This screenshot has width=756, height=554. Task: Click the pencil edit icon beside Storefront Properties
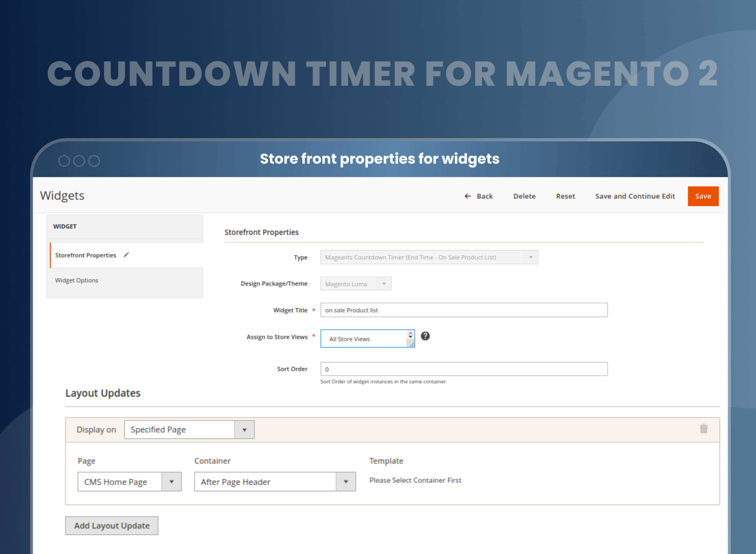pos(126,255)
